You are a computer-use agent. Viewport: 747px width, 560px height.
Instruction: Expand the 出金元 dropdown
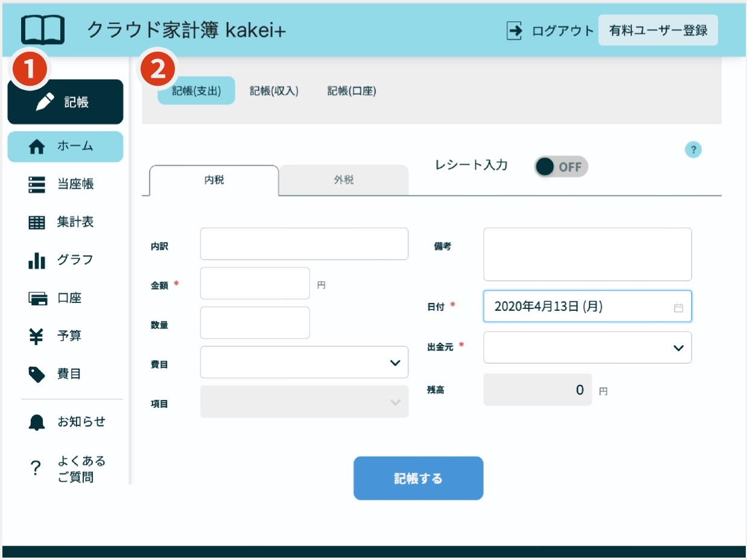pos(587,348)
